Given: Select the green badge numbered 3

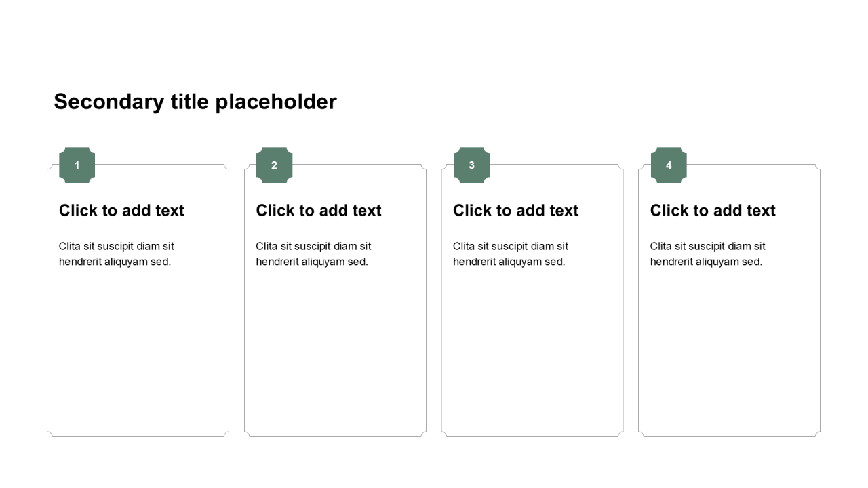Looking at the screenshot, I should [471, 165].
